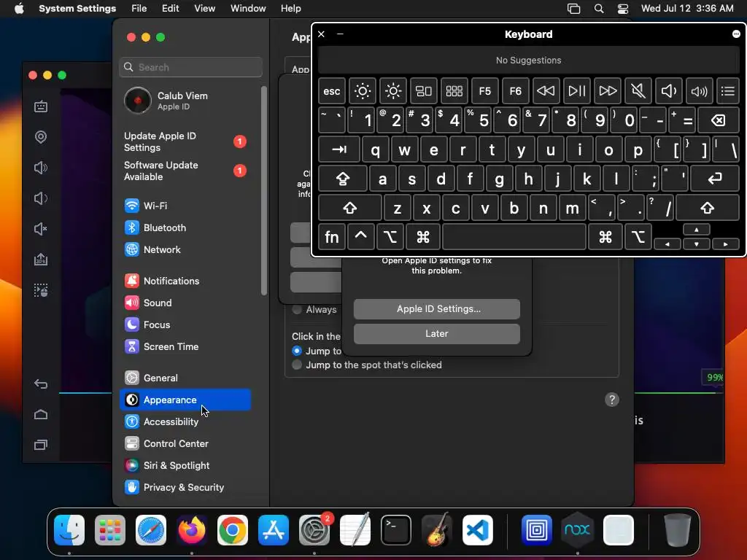Tap the rewind key on keyboard
This screenshot has width=747, height=560.
click(546, 91)
